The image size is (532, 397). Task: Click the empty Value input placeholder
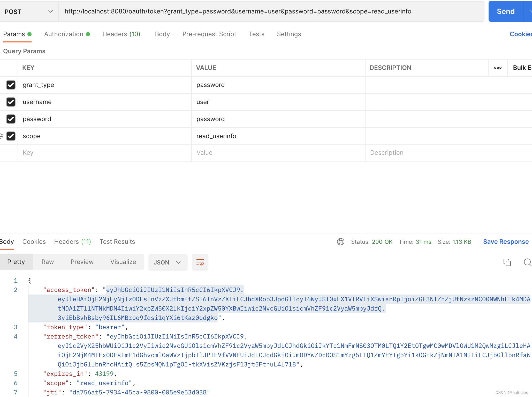pyautogui.click(x=278, y=153)
